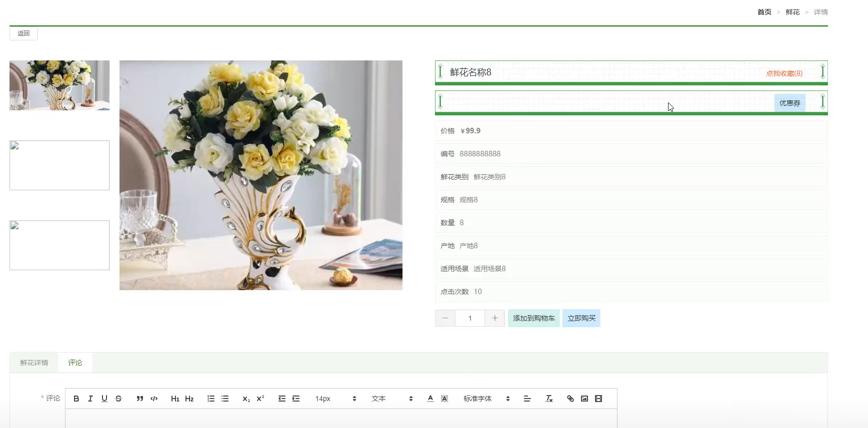Insert an image in the comment
Screen dimensions: 868x428
584,399
